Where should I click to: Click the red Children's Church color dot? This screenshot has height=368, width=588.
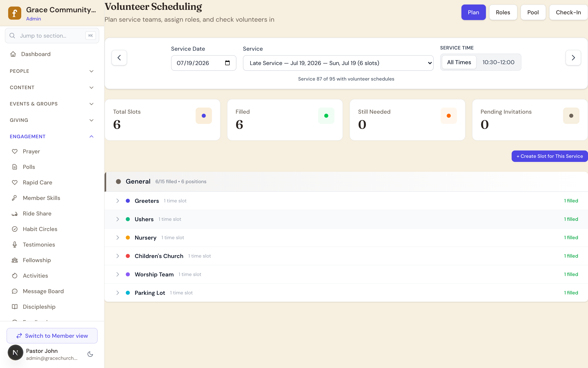coord(128,256)
